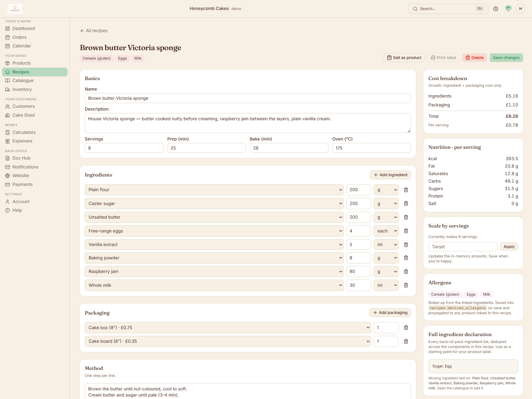Remove Baking powder via trash icon
Viewport: 532px width, 399px height.
tap(406, 258)
